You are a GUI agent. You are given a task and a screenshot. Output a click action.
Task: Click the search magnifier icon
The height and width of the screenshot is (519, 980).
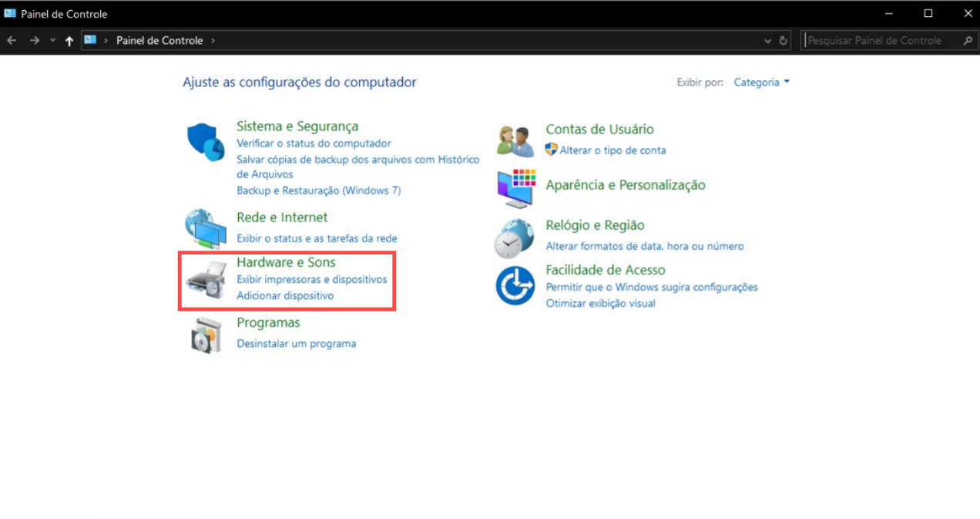(968, 40)
